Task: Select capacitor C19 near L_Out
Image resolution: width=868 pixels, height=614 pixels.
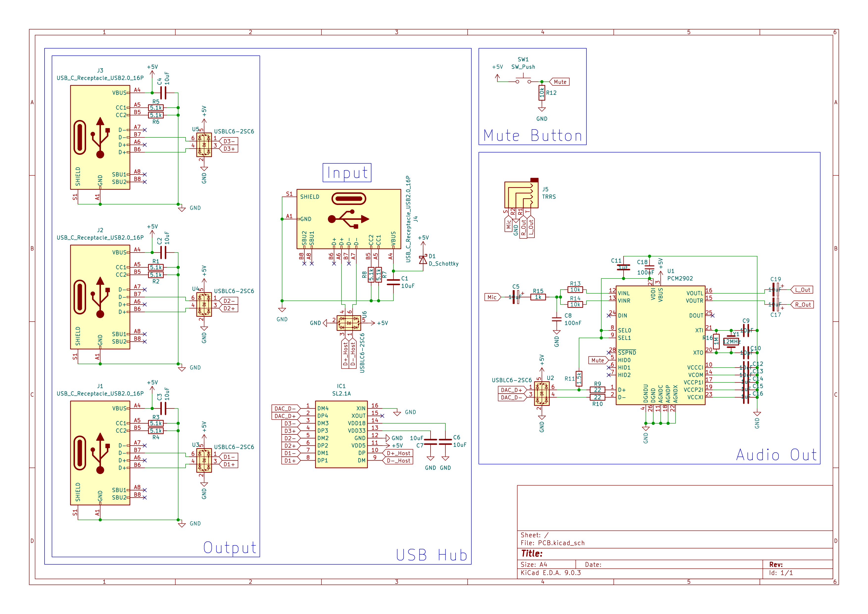Action: tap(775, 289)
